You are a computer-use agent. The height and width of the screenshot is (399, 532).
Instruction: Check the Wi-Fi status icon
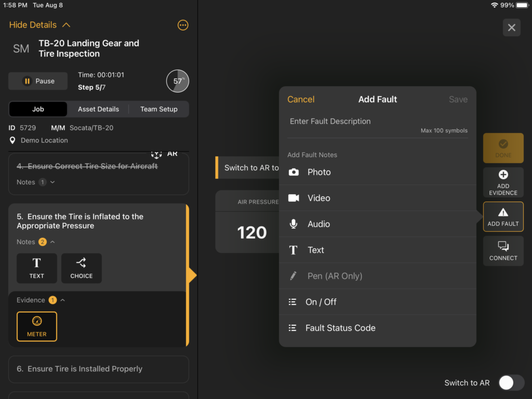click(x=495, y=5)
